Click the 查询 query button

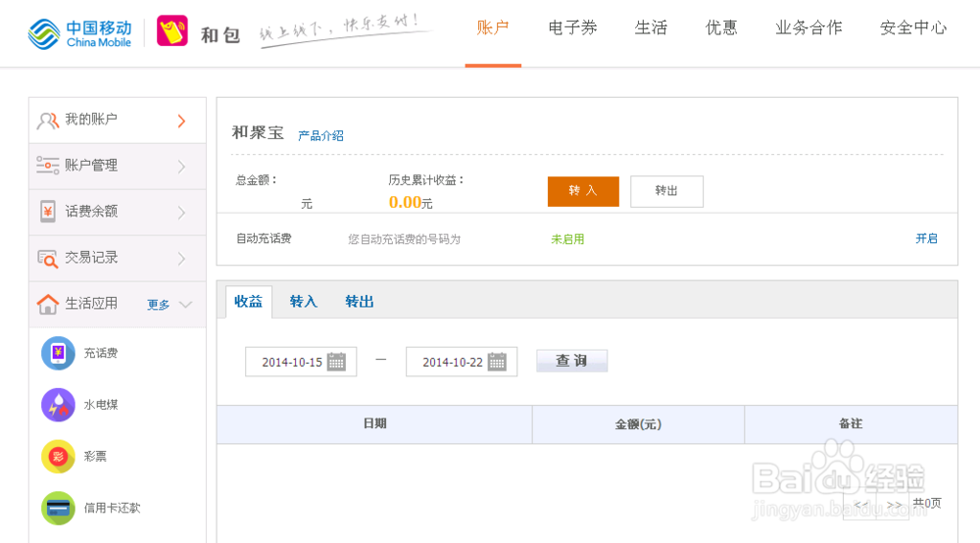point(572,361)
